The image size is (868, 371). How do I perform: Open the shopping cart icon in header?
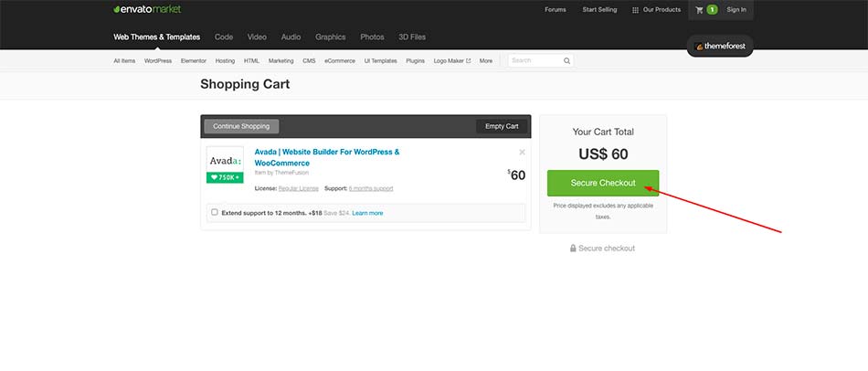pyautogui.click(x=699, y=10)
